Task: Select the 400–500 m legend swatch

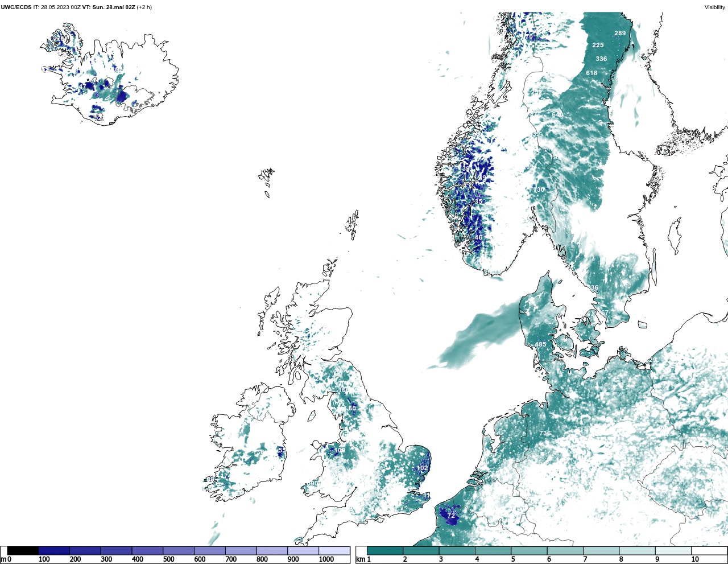Action: tap(147, 551)
